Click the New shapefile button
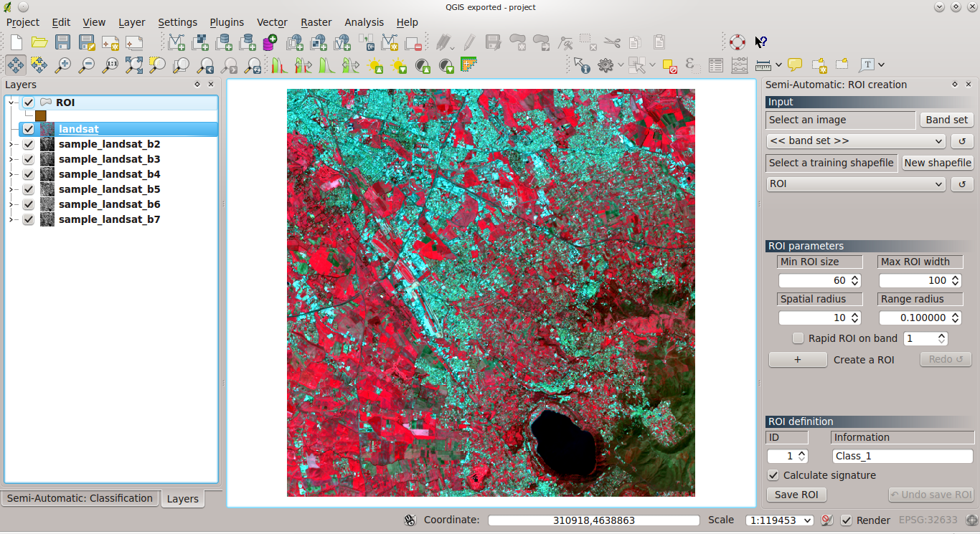This screenshot has width=980, height=534. pyautogui.click(x=937, y=163)
